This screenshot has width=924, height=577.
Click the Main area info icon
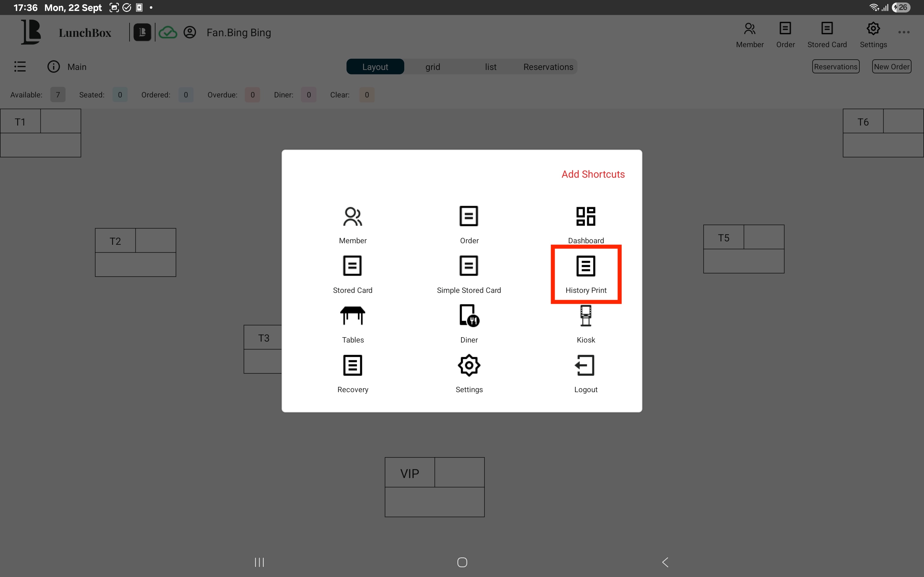[x=53, y=67]
